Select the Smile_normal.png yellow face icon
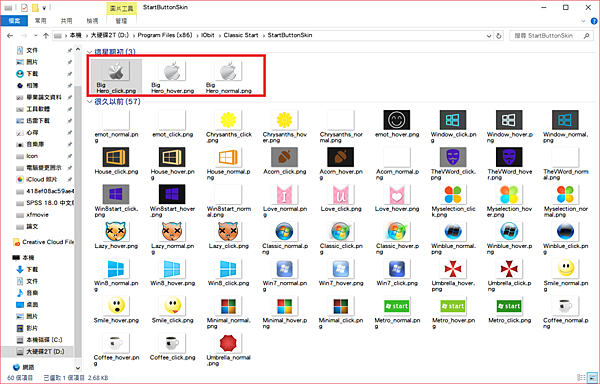This screenshot has width=600, height=384. 565,268
